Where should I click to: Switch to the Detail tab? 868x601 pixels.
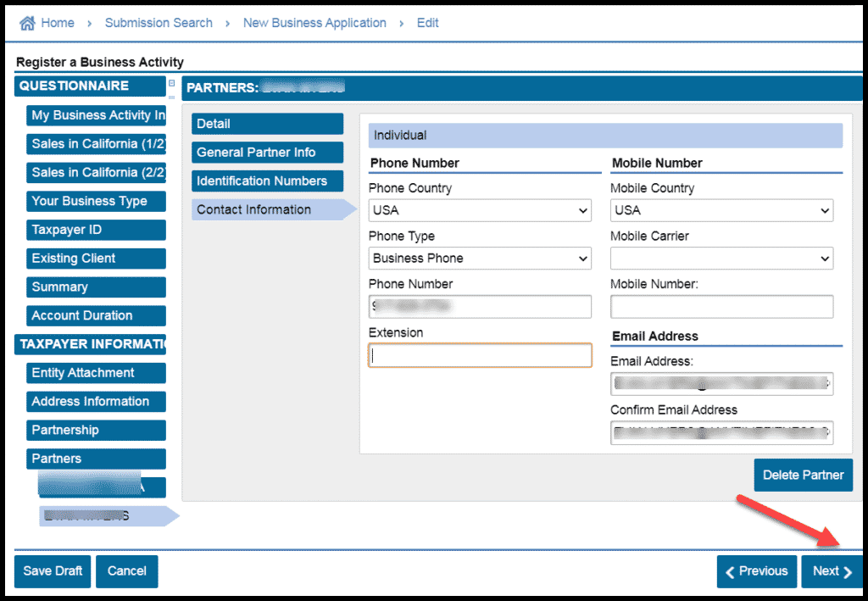point(267,124)
